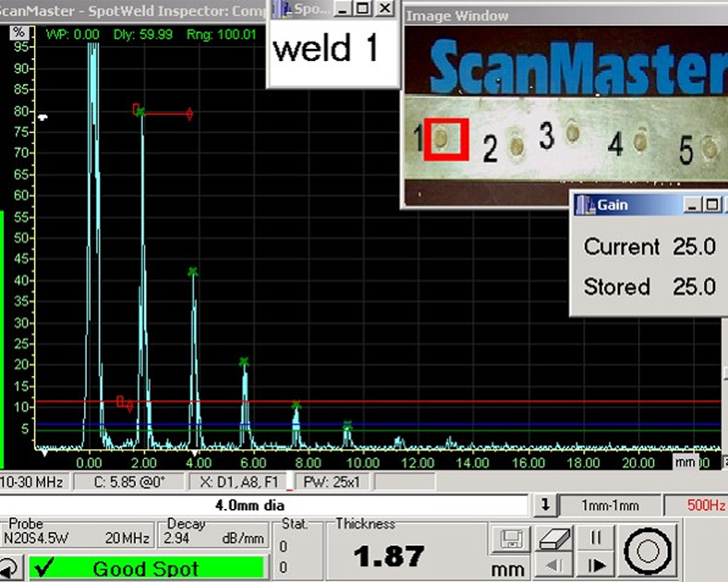Click the white level marker near 80%

[42, 117]
